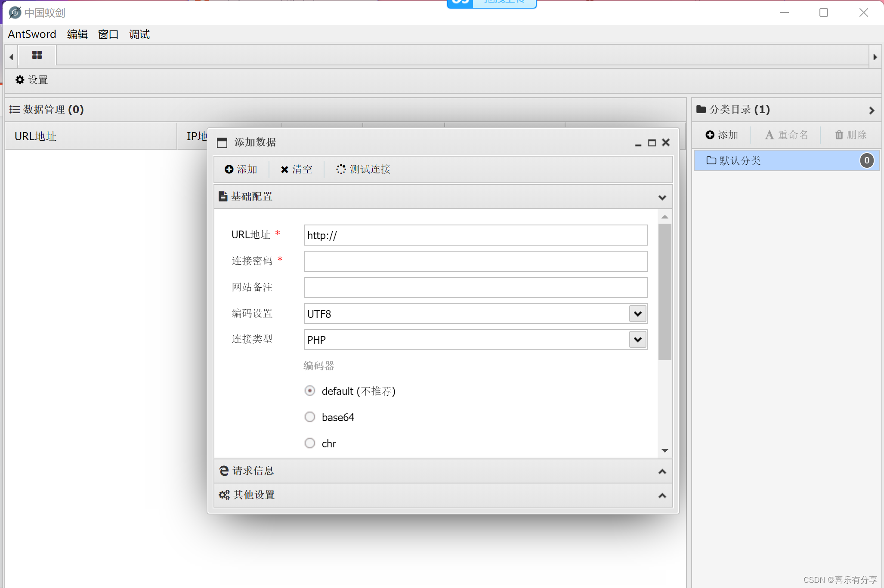Click the 其他设置 gear icon
This screenshot has width=884, height=588.
coord(223,495)
